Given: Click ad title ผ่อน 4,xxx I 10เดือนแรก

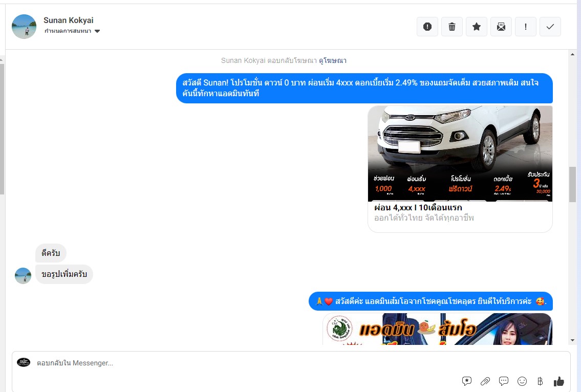Looking at the screenshot, I should coord(418,207).
